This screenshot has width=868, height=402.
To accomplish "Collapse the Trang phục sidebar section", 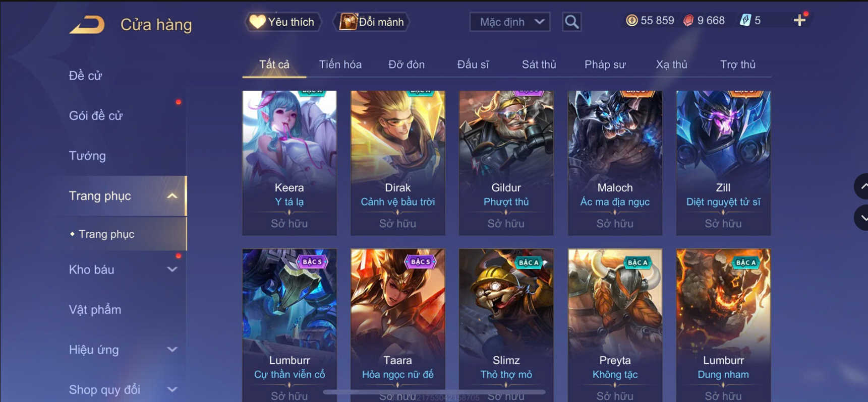I will point(172,196).
